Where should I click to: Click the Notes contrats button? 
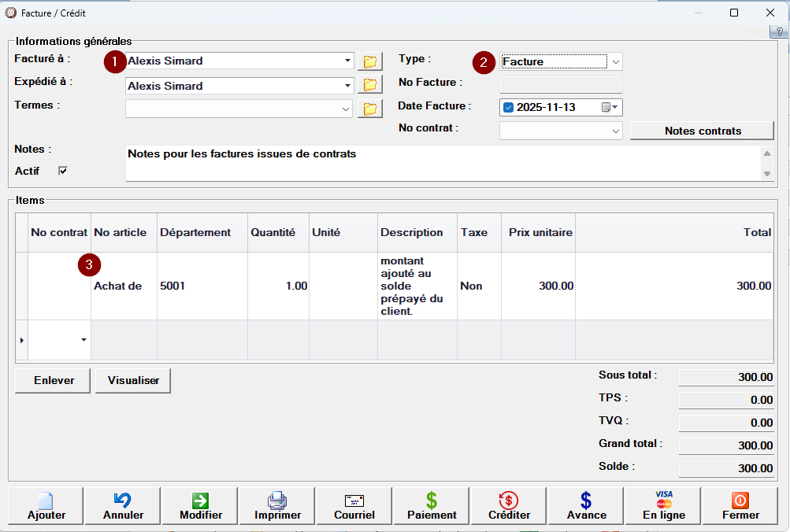point(703,131)
